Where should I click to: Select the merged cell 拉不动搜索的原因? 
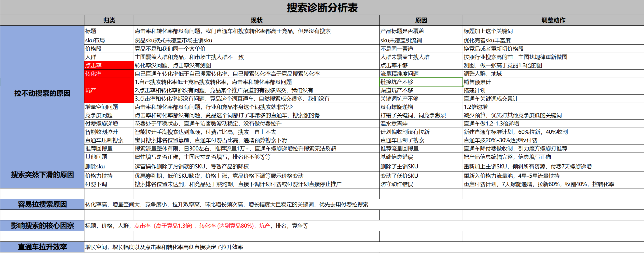click(x=42, y=93)
